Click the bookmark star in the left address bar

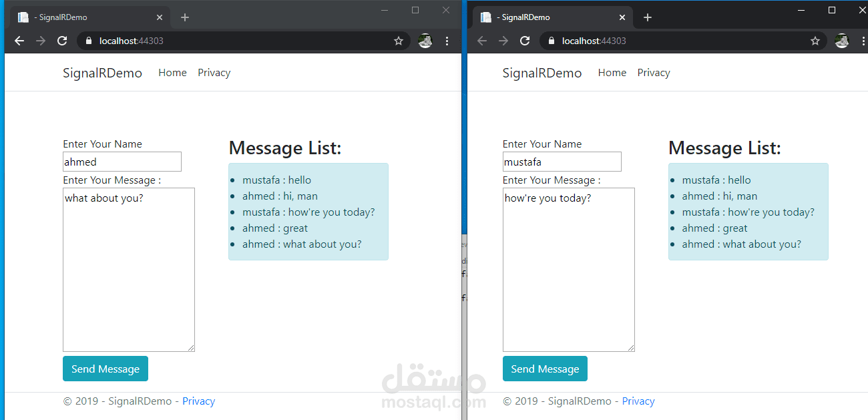pos(399,41)
